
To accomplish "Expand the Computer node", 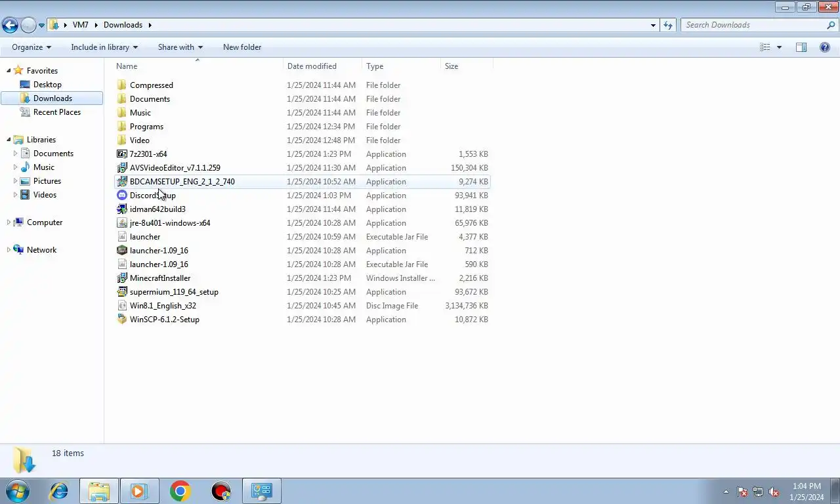I will click(x=9, y=222).
